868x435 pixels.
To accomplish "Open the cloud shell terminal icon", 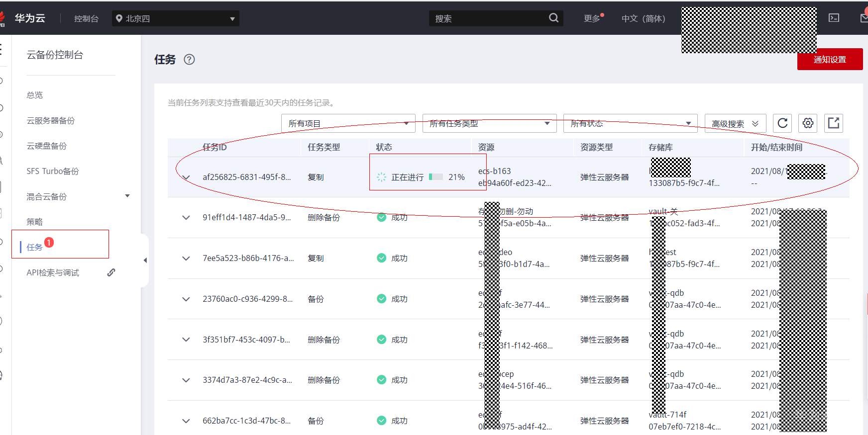I will (x=834, y=18).
